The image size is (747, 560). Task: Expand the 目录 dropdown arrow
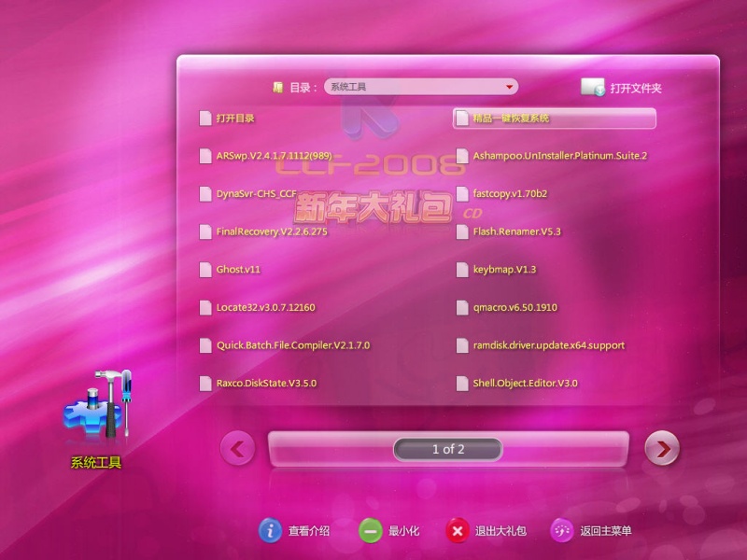click(509, 87)
